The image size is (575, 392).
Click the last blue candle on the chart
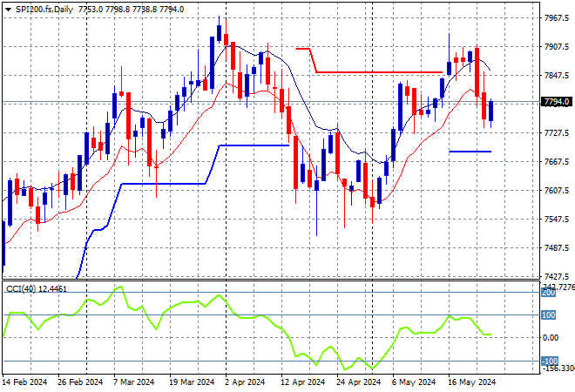pos(491,111)
